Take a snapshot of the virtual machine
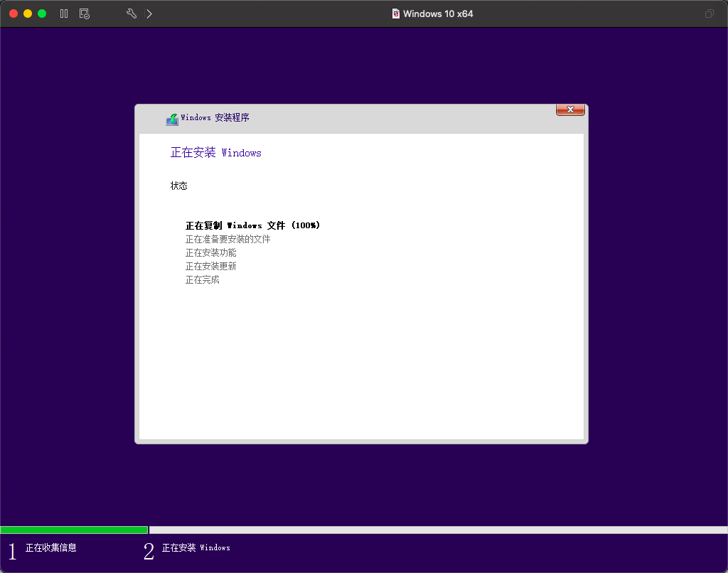The width and height of the screenshot is (728, 573). tap(85, 14)
